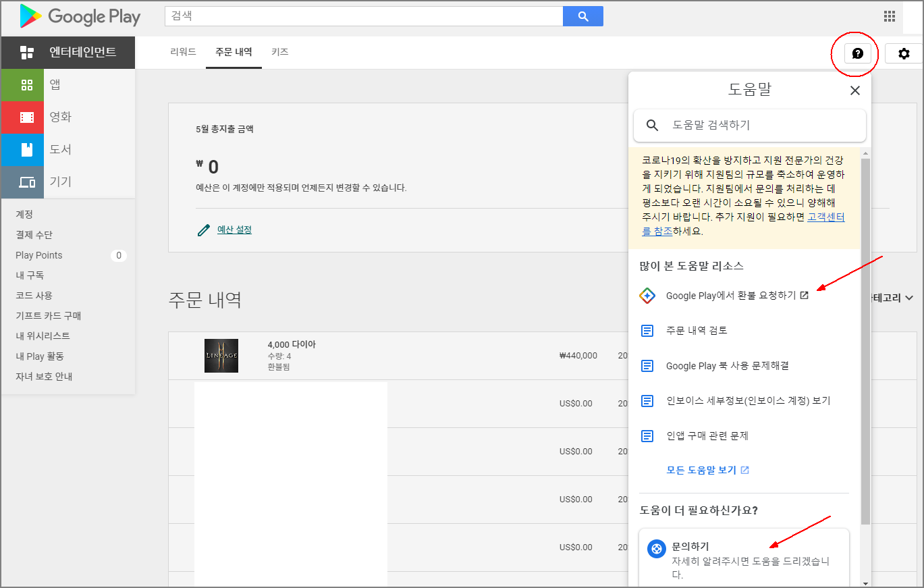Screen dimensions: 924x588
Task: Open 내 구독 in the sidebar
Action: click(x=30, y=275)
